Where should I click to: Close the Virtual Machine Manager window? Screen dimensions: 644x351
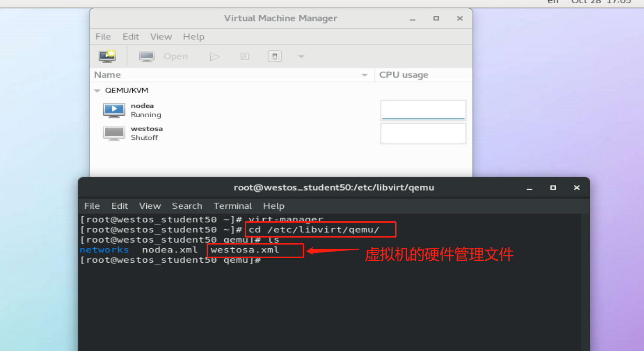point(460,19)
